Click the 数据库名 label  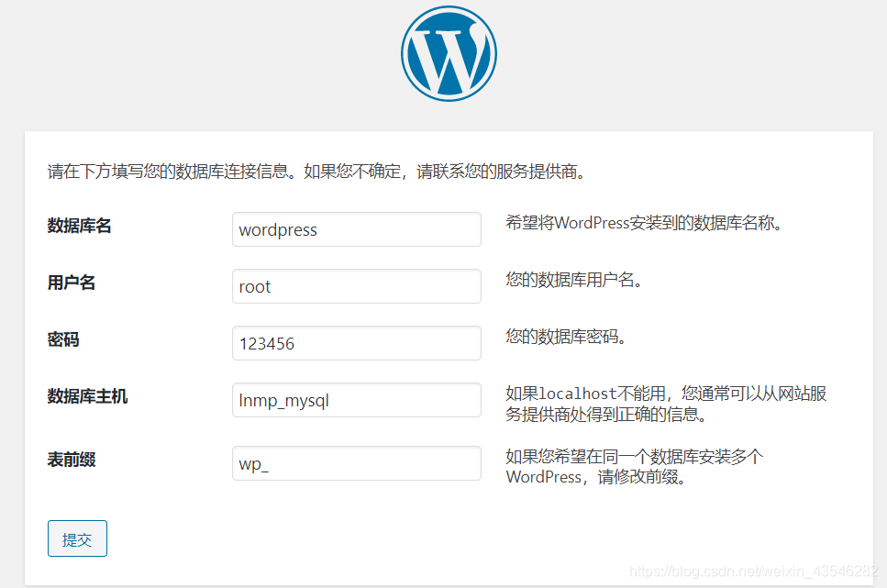point(79,226)
